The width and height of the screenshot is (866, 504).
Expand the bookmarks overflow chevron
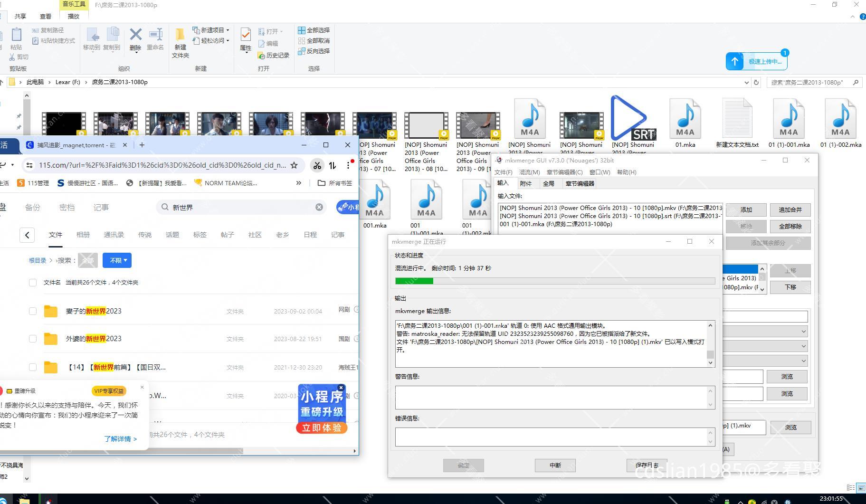pyautogui.click(x=298, y=183)
